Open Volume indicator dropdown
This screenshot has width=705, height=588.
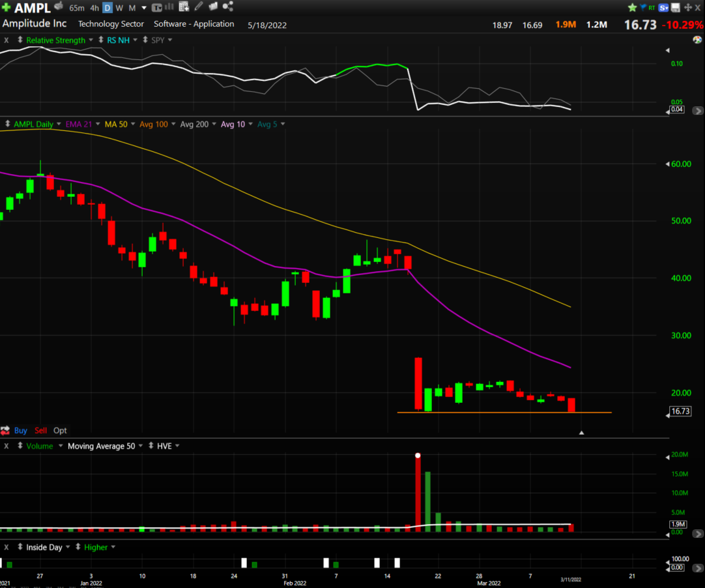[x=60, y=445]
